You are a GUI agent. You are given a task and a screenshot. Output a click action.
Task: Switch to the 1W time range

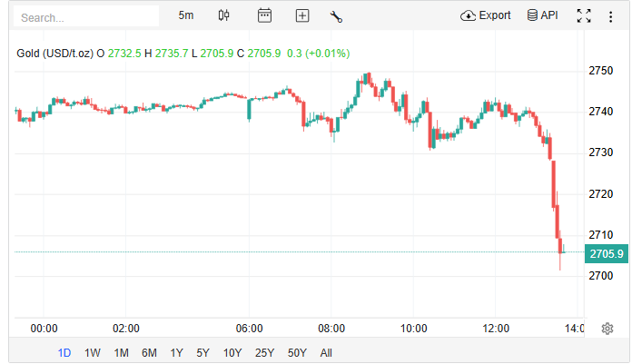point(92,353)
